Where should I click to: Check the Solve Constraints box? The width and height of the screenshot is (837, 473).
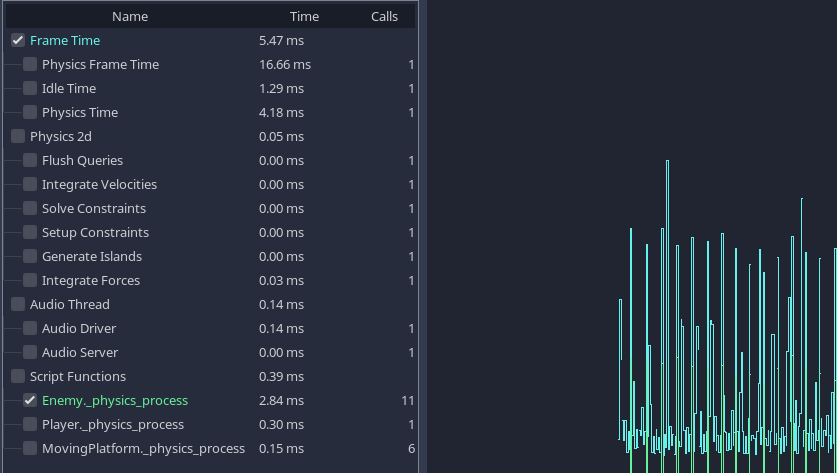click(30, 209)
